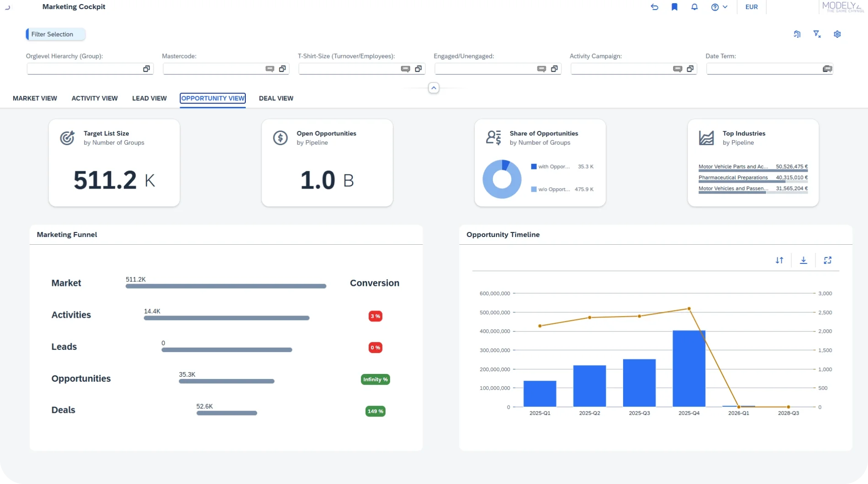Switch to the Market View tab
The width and height of the screenshot is (868, 484).
[35, 98]
